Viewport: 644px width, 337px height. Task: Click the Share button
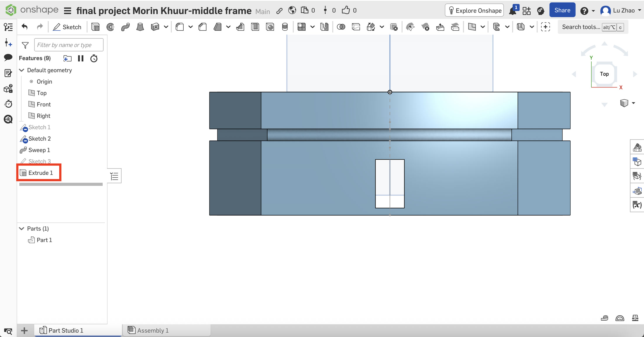562,10
